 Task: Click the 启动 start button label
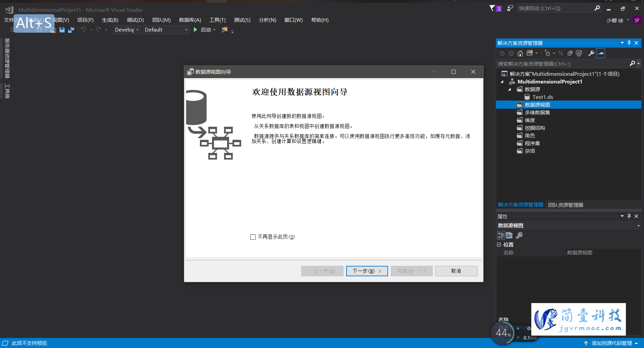[206, 30]
